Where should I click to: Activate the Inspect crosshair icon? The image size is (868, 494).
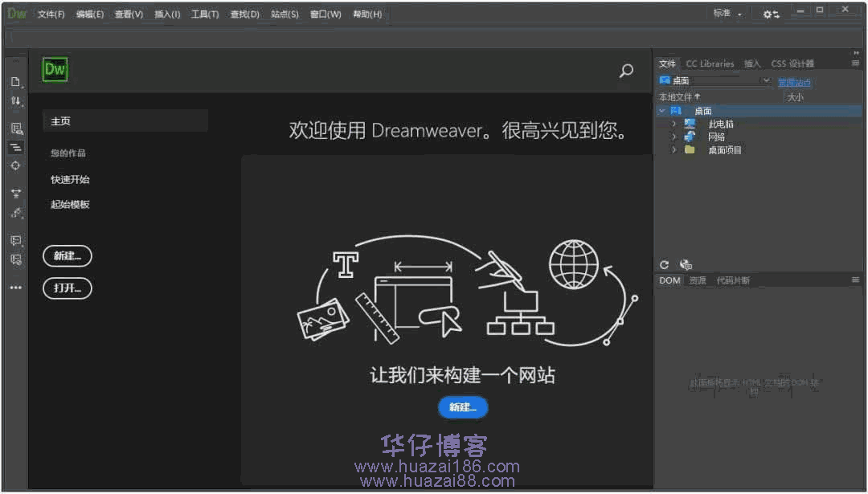coord(15,166)
